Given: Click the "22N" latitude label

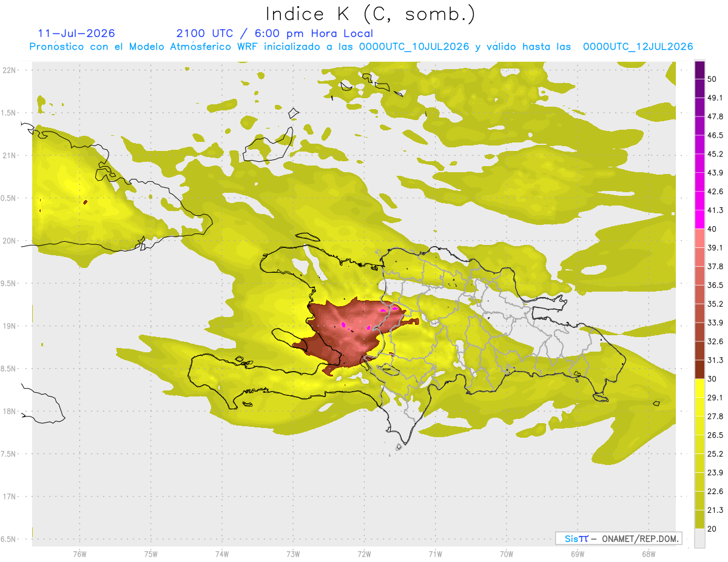Looking at the screenshot, I should pos(9,70).
